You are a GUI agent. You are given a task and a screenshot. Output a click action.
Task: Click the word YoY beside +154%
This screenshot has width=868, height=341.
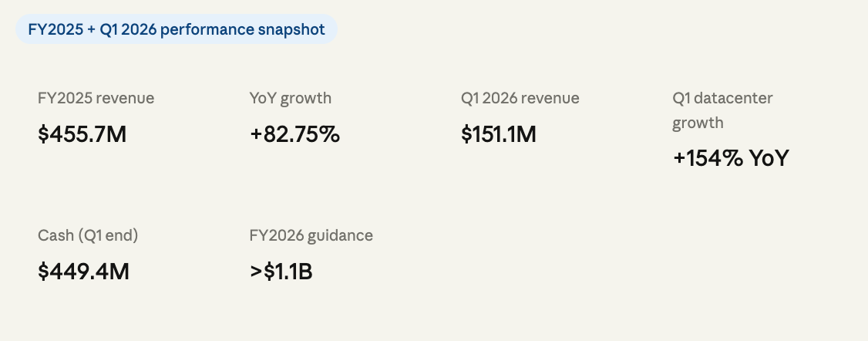coord(769,159)
